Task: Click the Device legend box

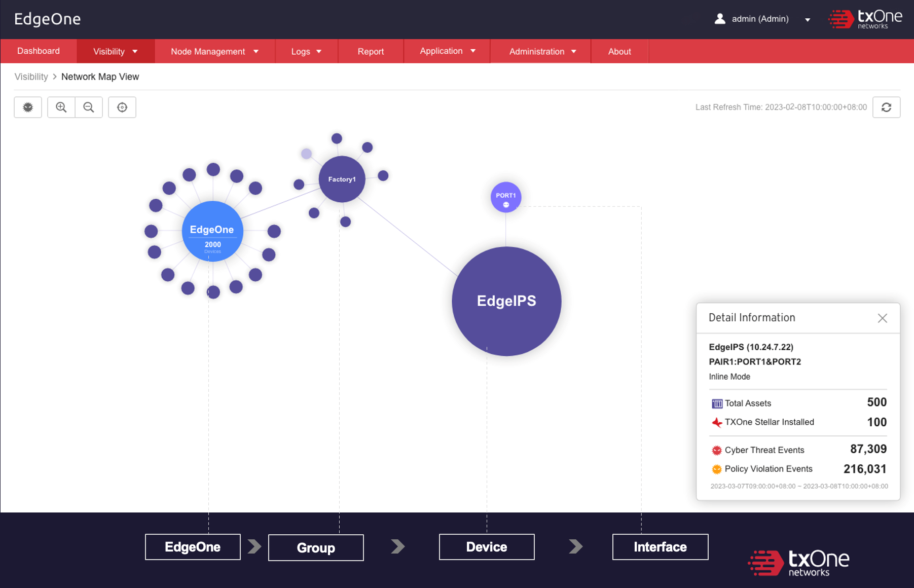Action: point(487,547)
